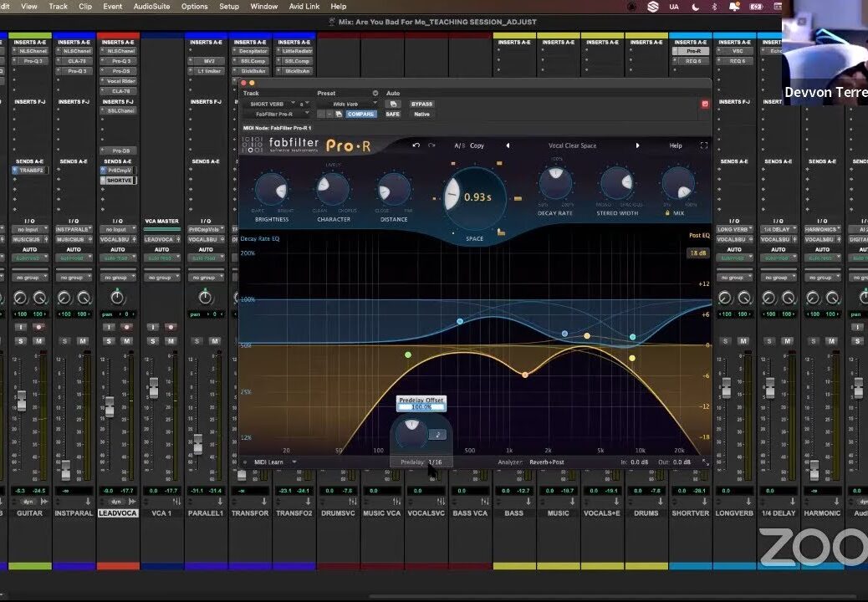Solo the LEADVOCA track
868x602 pixels.
point(109,341)
